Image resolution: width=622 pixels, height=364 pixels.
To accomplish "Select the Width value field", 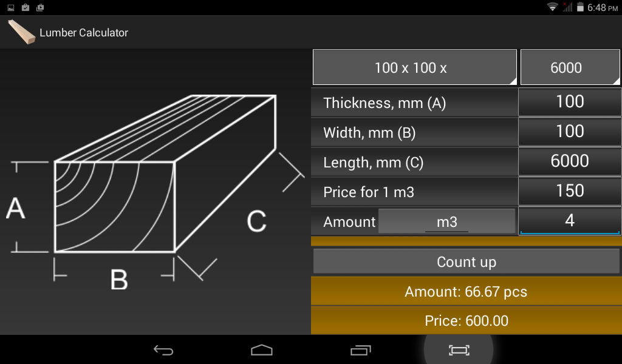I will tap(569, 132).
